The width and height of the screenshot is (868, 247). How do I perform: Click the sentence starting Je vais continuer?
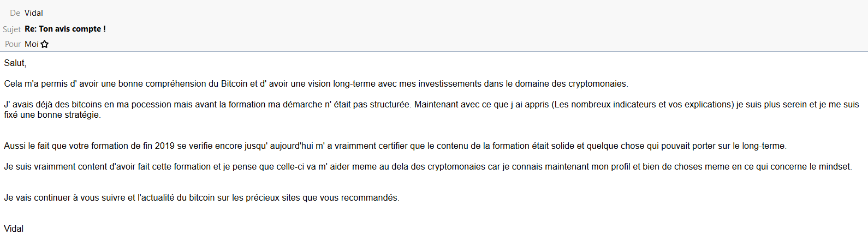click(x=201, y=198)
